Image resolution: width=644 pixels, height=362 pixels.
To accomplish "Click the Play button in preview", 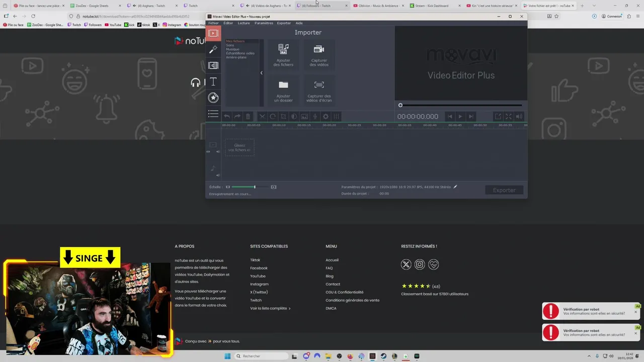I will pyautogui.click(x=460, y=117).
